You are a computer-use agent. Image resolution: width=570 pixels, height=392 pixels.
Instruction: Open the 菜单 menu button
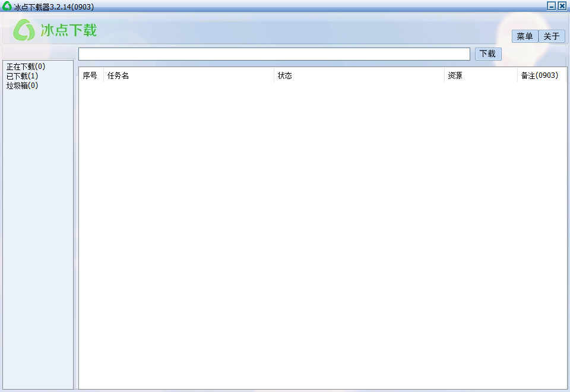[x=525, y=36]
